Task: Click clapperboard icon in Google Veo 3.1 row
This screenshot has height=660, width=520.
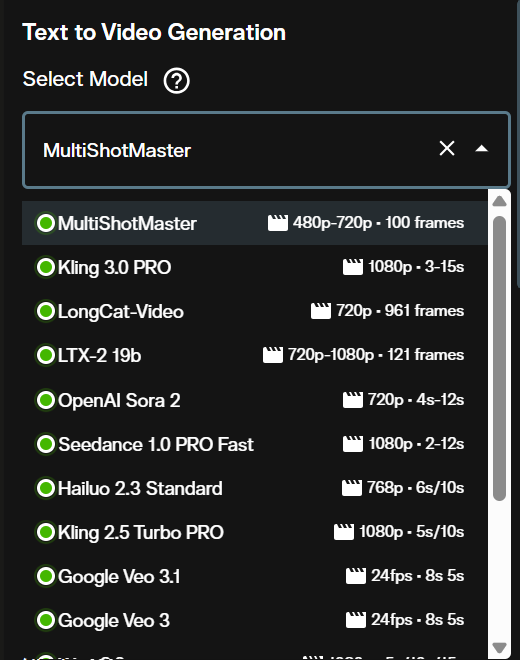Action: coord(356,576)
